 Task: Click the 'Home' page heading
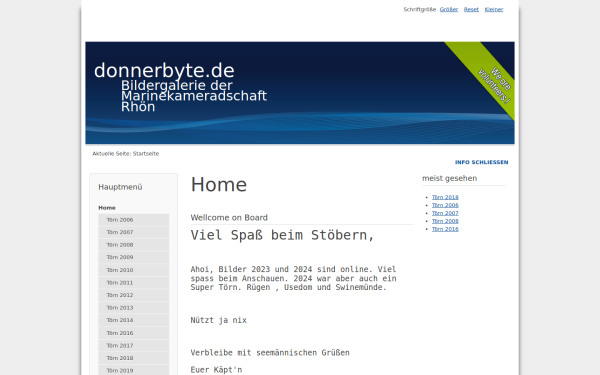click(x=219, y=185)
